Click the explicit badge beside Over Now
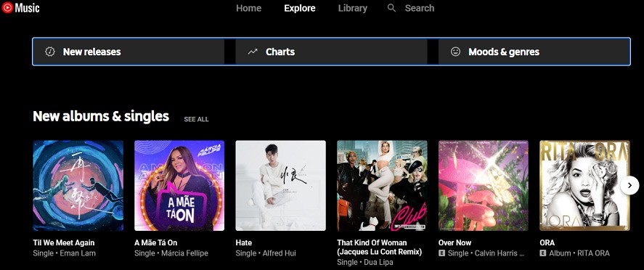Image resolution: width=644 pixels, height=270 pixels. [x=441, y=253]
